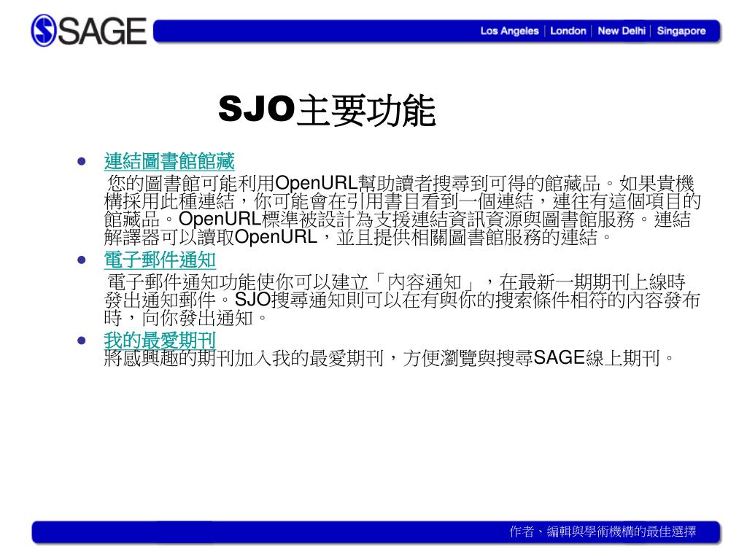Click the New Delhi header text
The height and width of the screenshot is (560, 747).
coord(622,31)
